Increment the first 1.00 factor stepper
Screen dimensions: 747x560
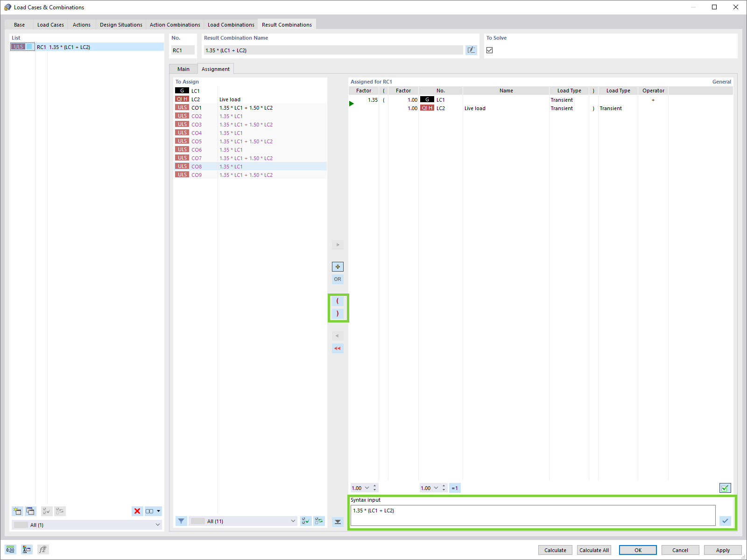click(x=374, y=486)
